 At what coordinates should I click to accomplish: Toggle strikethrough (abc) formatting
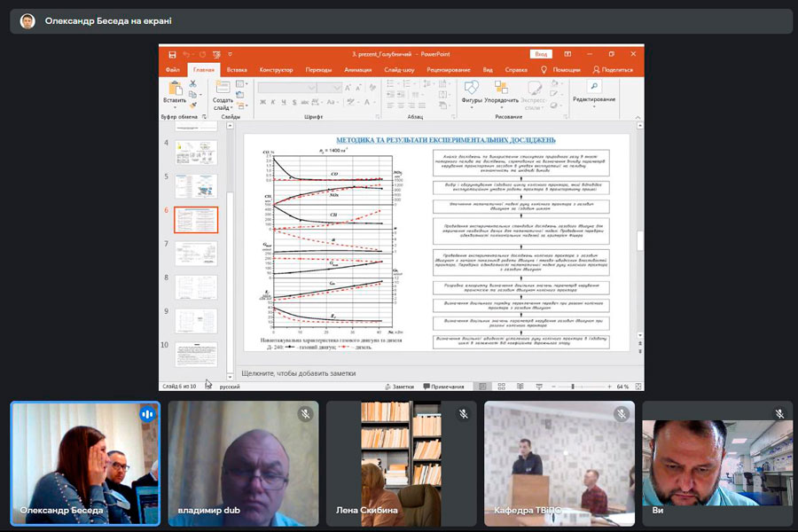(x=304, y=102)
